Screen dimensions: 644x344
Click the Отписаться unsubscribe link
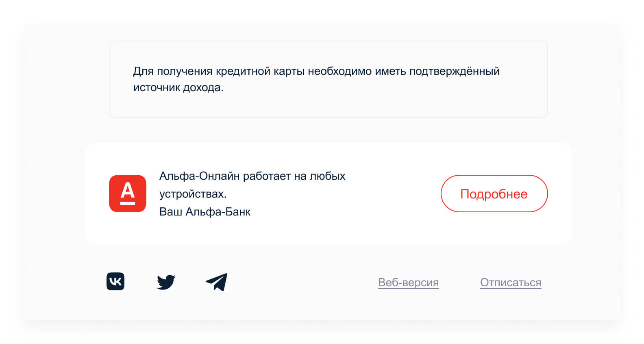(511, 282)
